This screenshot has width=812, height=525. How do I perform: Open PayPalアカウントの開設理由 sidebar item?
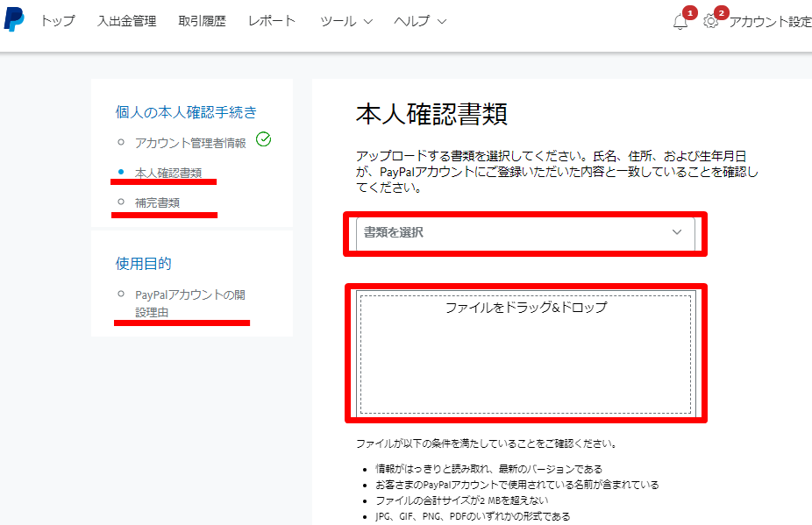coord(190,303)
